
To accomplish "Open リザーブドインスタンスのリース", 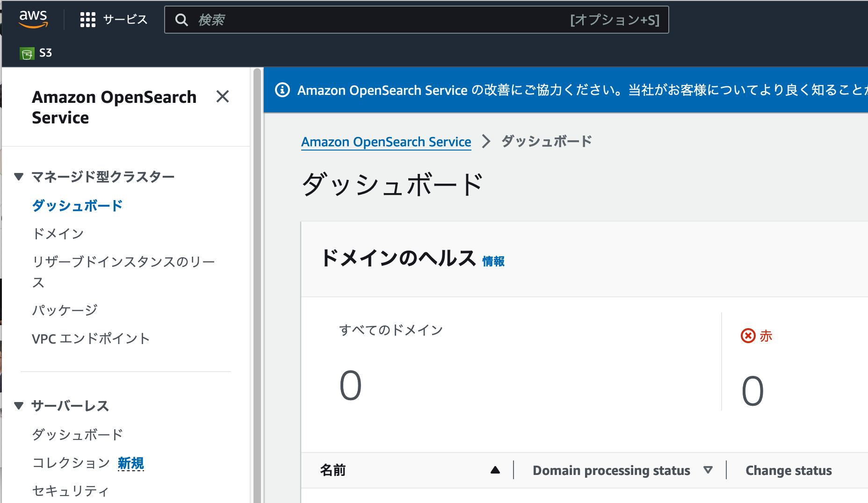I will 123,262.
